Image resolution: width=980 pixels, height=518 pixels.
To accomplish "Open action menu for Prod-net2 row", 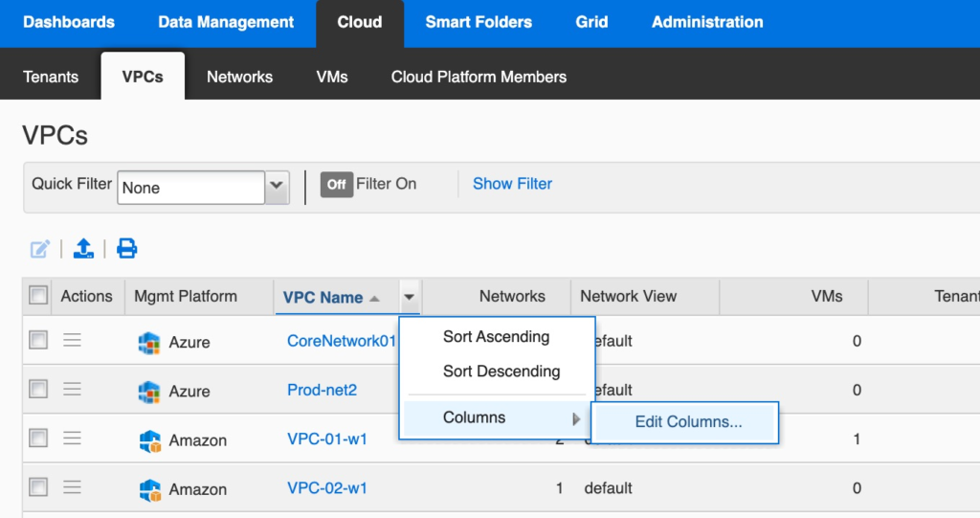I will tap(72, 390).
